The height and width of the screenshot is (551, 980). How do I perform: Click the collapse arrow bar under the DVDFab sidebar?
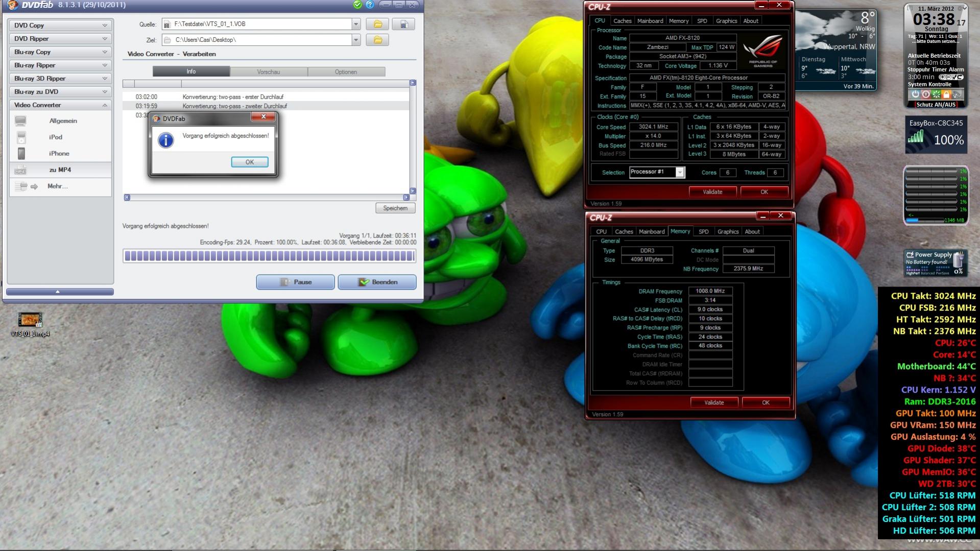click(60, 292)
